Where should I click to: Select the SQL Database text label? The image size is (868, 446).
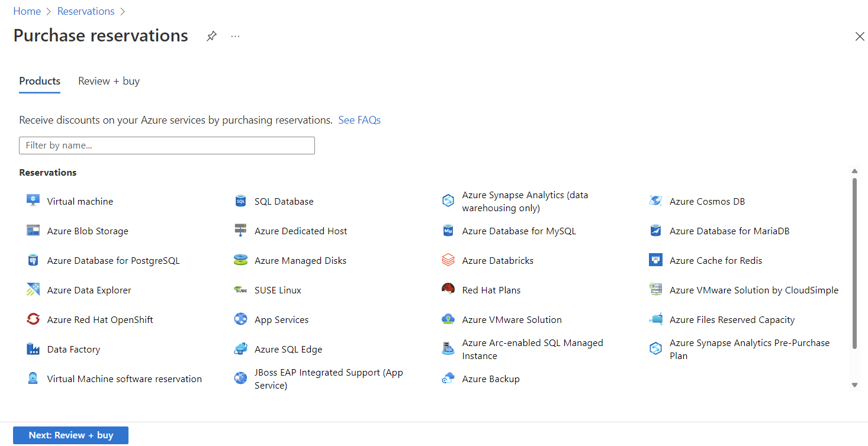pyautogui.click(x=284, y=202)
